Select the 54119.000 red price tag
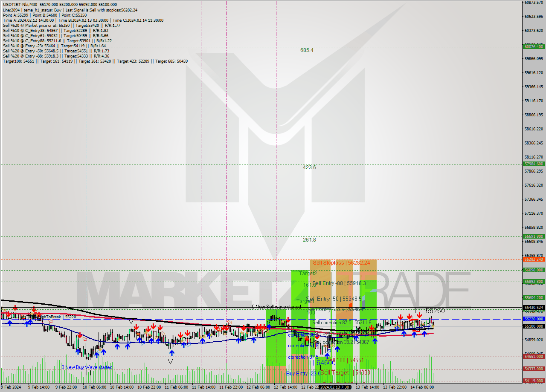 tap(534, 381)
